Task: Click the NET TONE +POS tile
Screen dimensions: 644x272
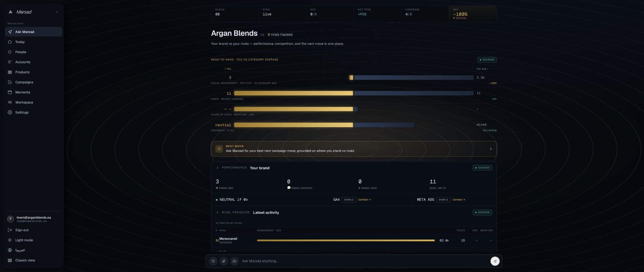Action: 377,14
